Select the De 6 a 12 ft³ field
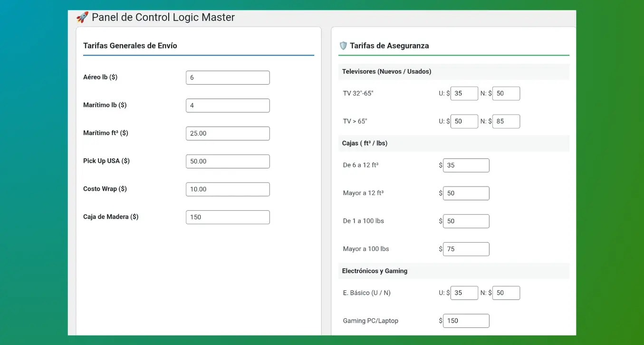Screen dimensions: 644x345 click(466, 166)
